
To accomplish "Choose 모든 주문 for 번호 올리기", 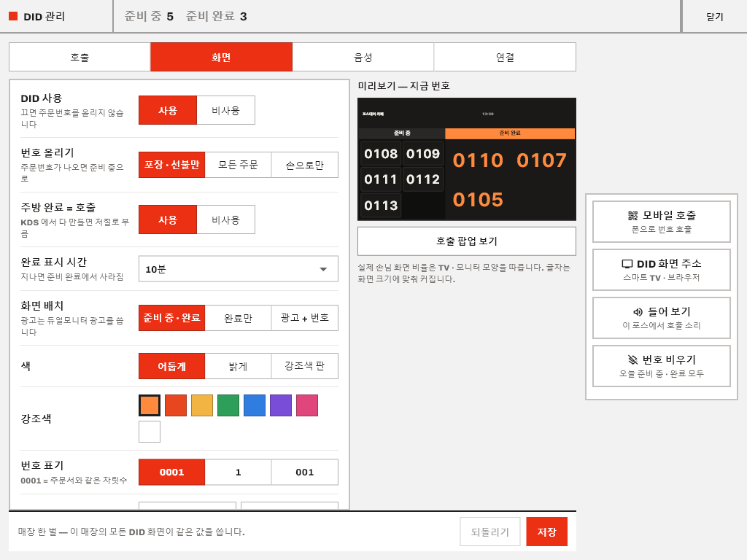I will 239,165.
